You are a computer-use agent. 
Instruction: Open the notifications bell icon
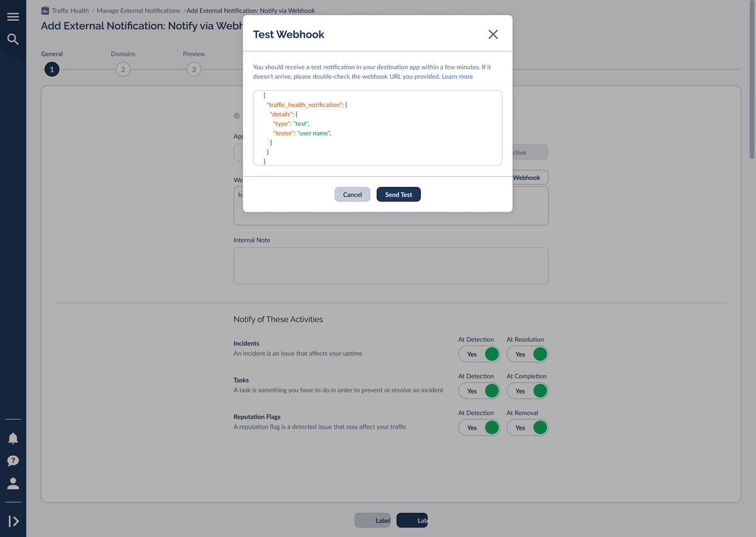[13, 438]
